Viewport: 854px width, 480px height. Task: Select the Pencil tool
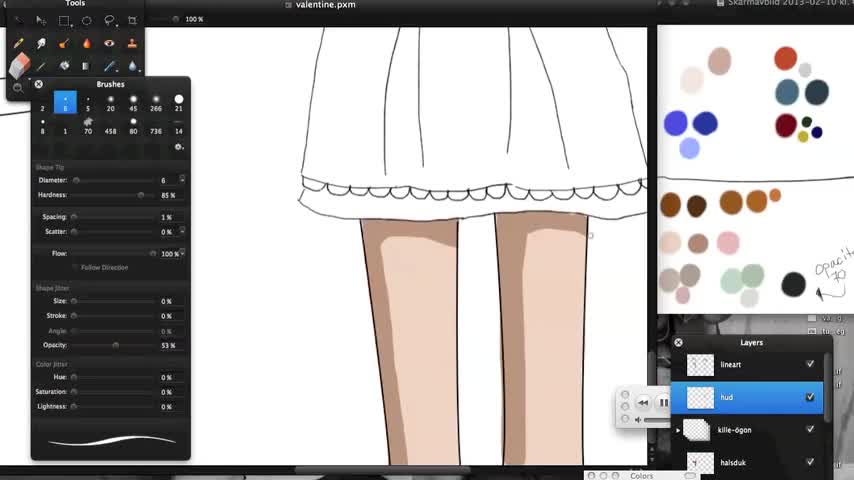pyautogui.click(x=18, y=43)
